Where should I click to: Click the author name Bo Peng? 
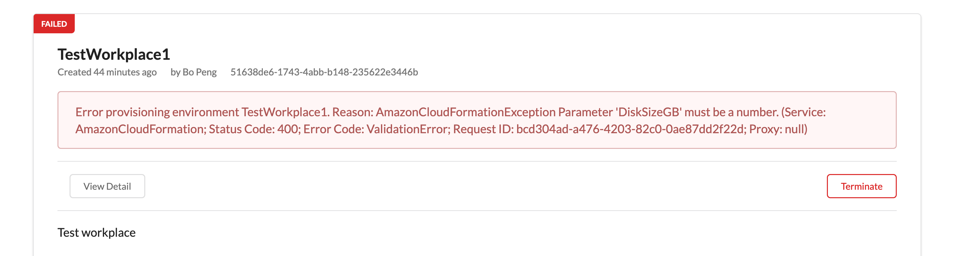[195, 72]
